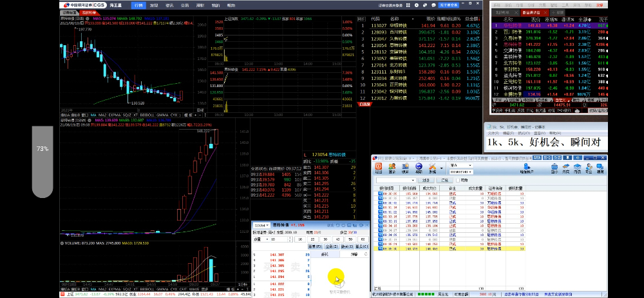Viewport: 644px width, 298px height.
Task: Click the 全撤(Z) cancel all button
Action: click(332, 246)
